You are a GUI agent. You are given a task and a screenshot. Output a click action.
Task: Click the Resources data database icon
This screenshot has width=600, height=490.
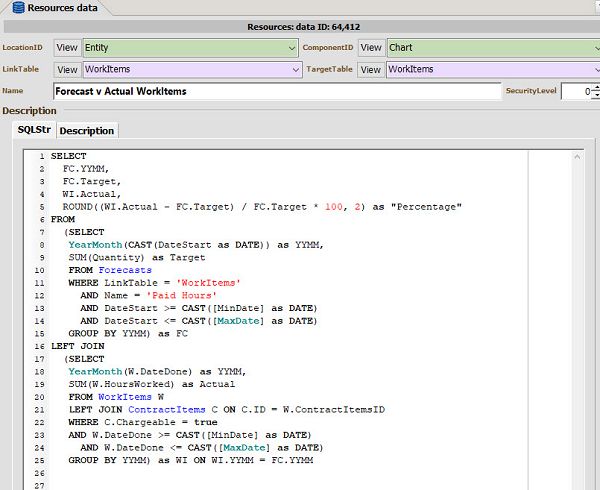pos(18,7)
